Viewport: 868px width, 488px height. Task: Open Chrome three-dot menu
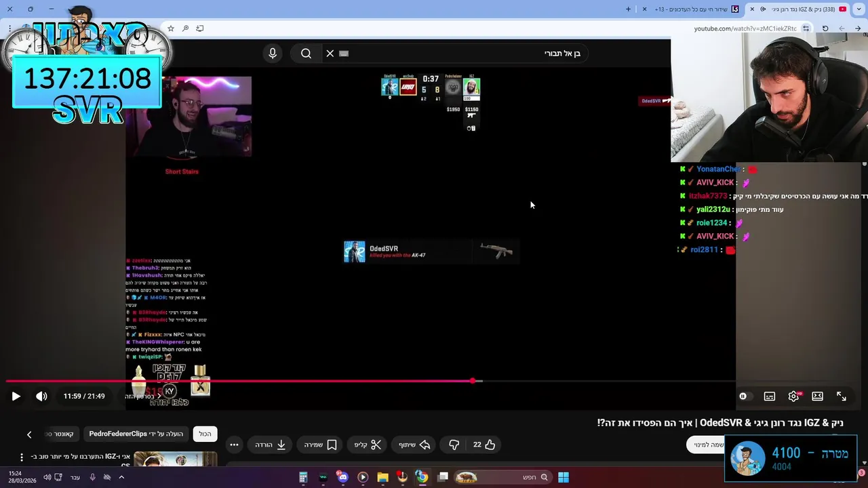(9, 28)
